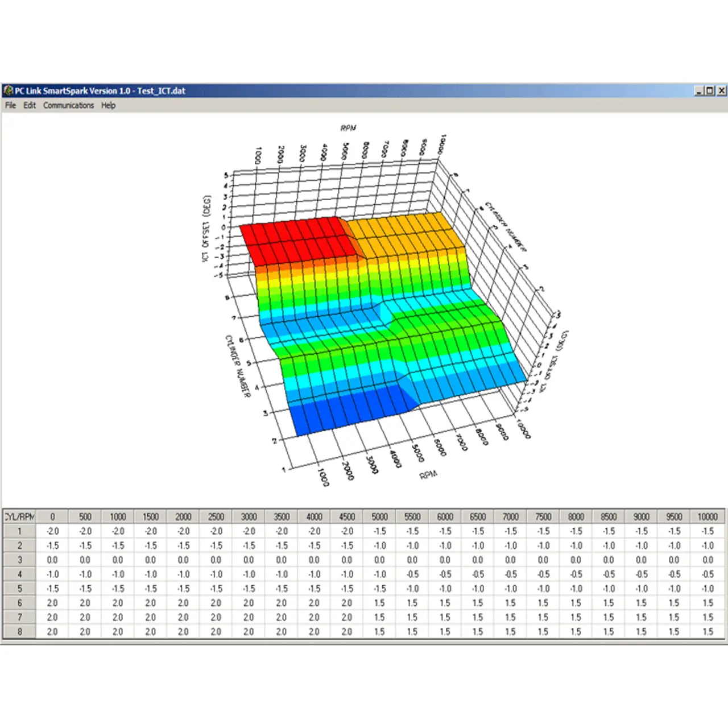Select cylinder 2 cell under 10000 RPM
The width and height of the screenshot is (728, 728).
point(708,545)
